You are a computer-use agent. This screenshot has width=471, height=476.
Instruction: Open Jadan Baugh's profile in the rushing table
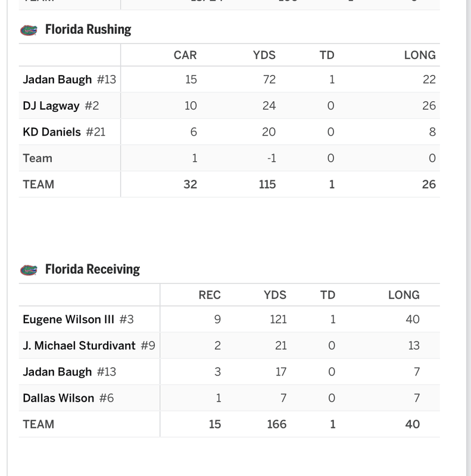[57, 80]
